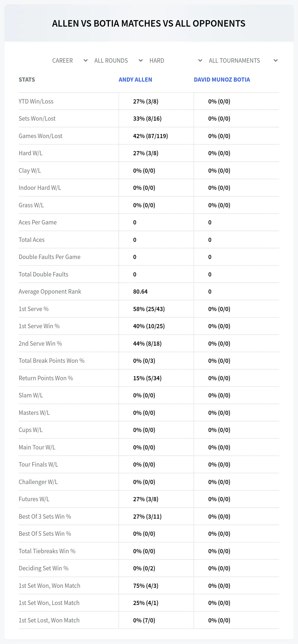This screenshot has width=298, height=644.
Task: Open the ANDY ALLEN player link
Action: click(x=135, y=80)
